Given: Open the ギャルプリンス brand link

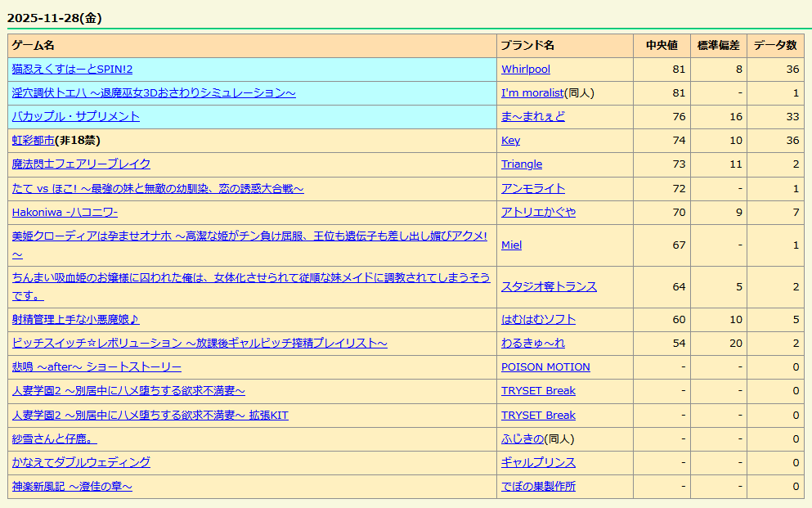Looking at the screenshot, I should click(539, 462).
